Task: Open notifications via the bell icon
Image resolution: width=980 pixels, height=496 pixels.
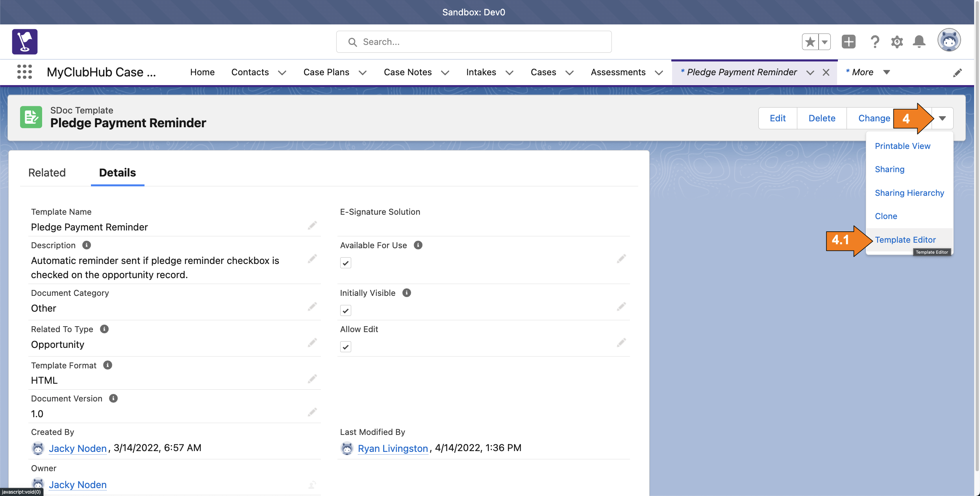Action: pos(919,41)
